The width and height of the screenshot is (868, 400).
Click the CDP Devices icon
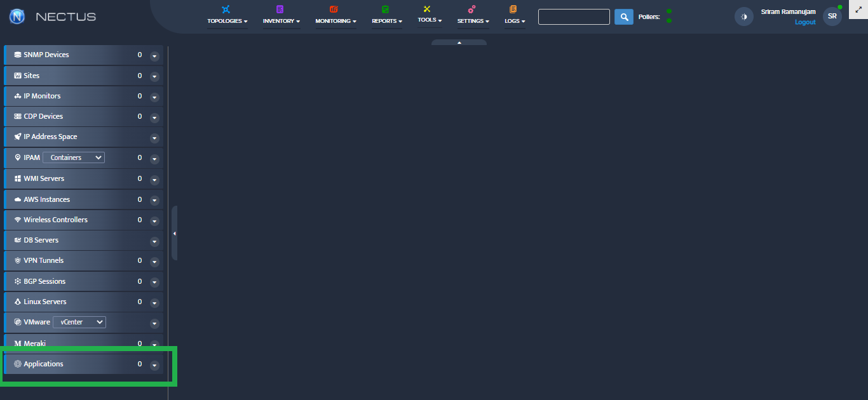tap(18, 116)
